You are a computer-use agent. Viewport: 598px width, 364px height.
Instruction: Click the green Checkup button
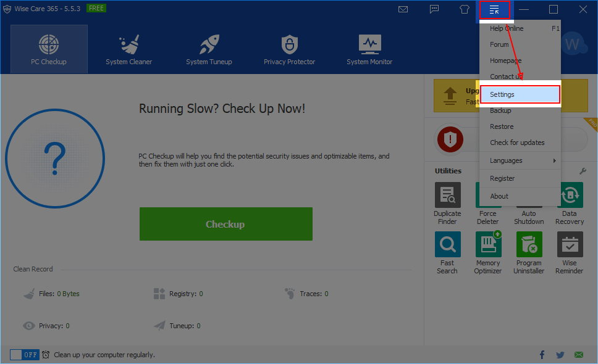[x=225, y=224]
